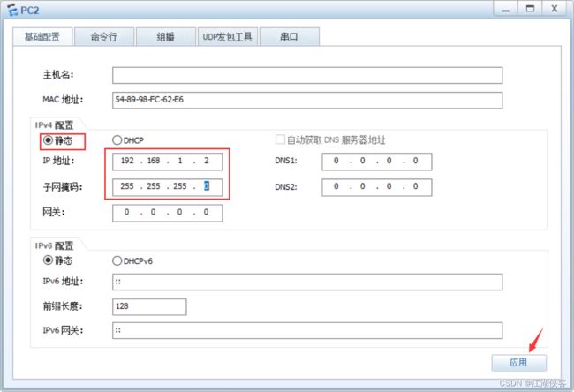Click the DNS1 address field
The image size is (574, 392).
click(377, 162)
